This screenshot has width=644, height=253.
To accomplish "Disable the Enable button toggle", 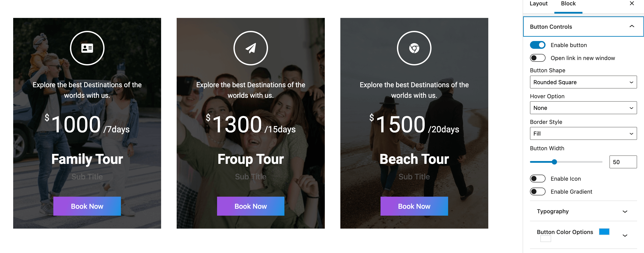I will pyautogui.click(x=538, y=45).
